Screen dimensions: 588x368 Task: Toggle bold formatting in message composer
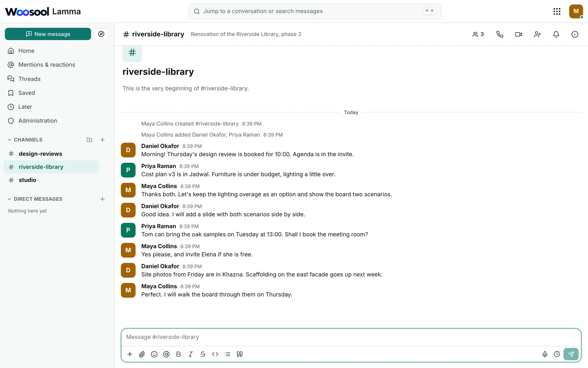point(179,354)
